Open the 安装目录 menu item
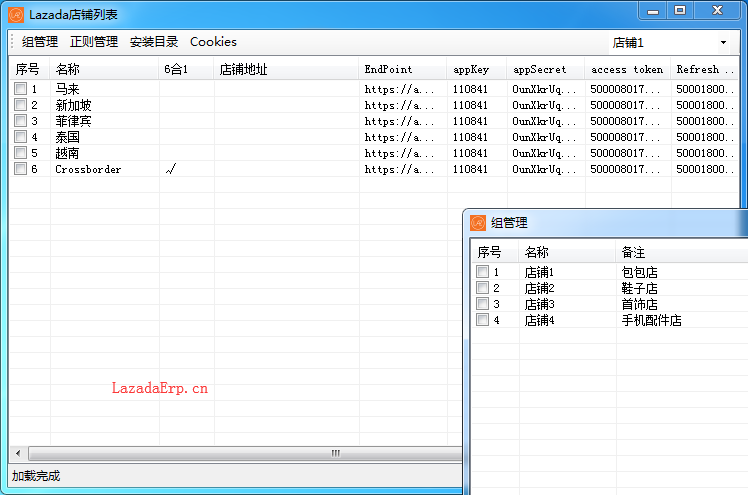 click(x=154, y=42)
